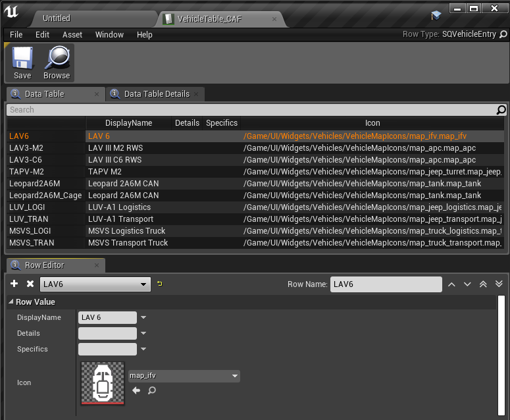The image size is (510, 420).
Task: Open the Asset menu
Action: [72, 34]
